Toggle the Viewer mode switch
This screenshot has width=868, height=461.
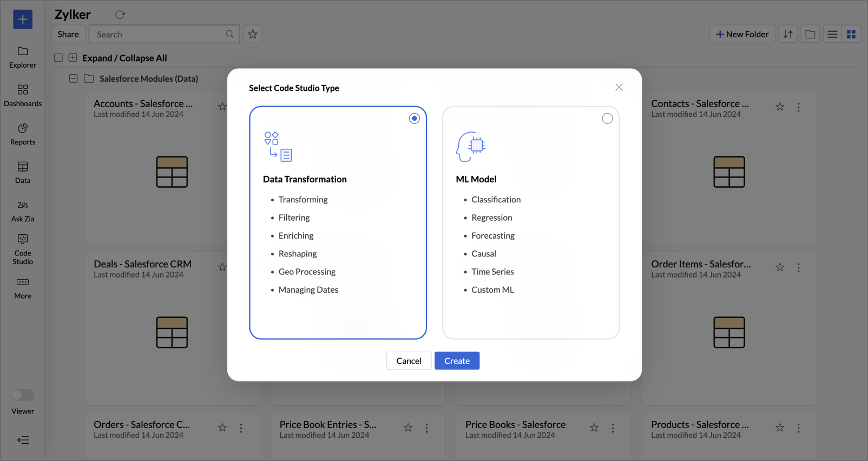(23, 395)
